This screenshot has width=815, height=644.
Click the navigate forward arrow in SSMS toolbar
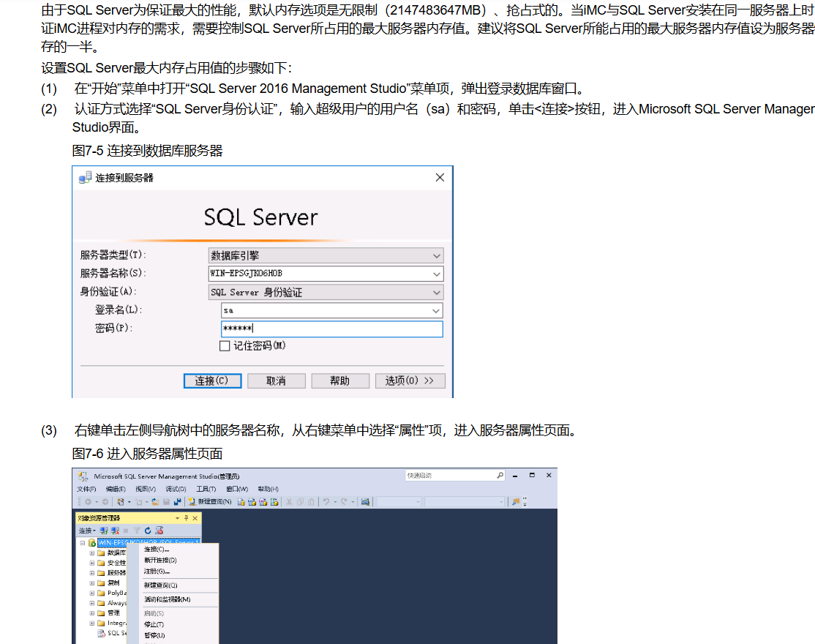(x=105, y=501)
